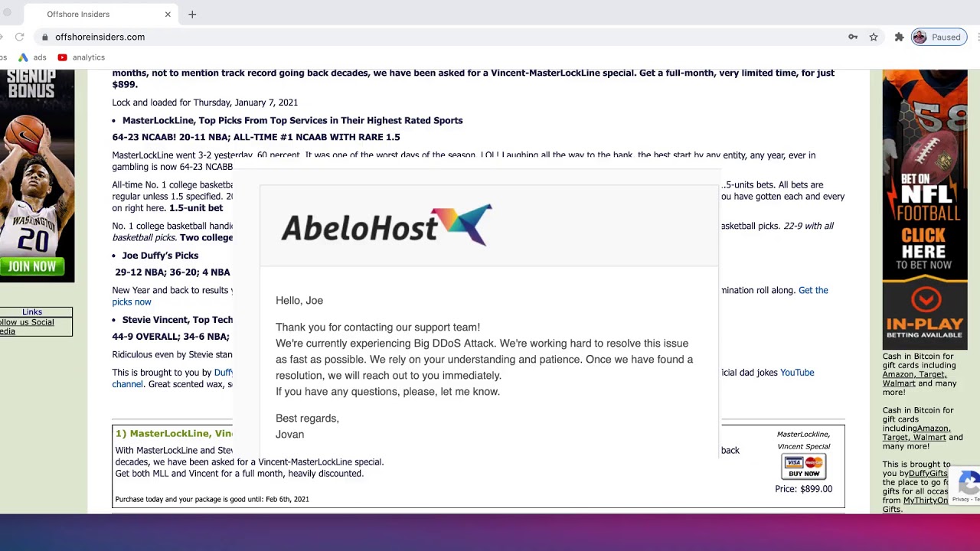The width and height of the screenshot is (980, 551).
Task: Click the JOIN NOW basketball banner
Action: [33, 267]
